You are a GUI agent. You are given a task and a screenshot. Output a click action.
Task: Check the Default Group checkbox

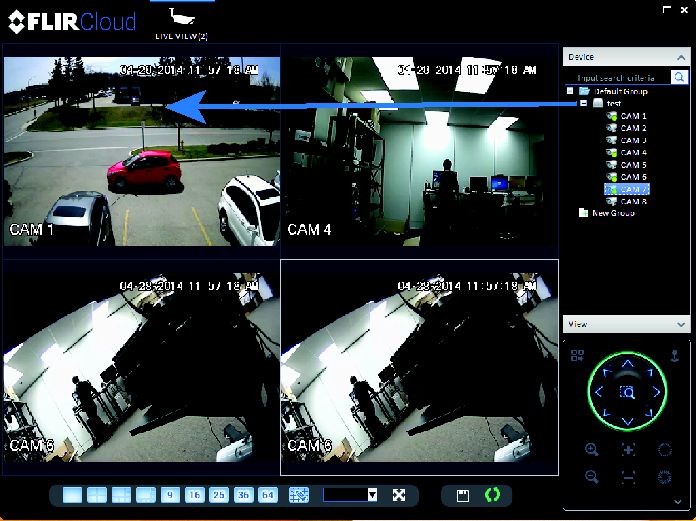570,91
